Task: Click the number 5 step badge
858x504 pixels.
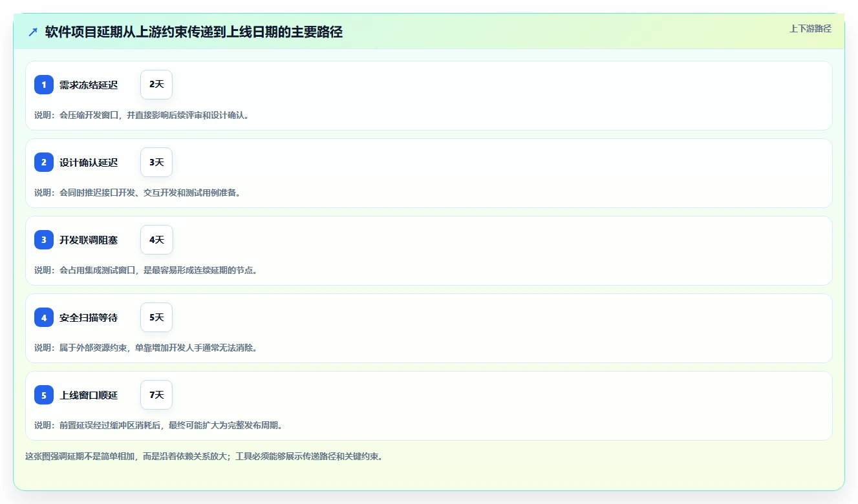Action: click(44, 395)
